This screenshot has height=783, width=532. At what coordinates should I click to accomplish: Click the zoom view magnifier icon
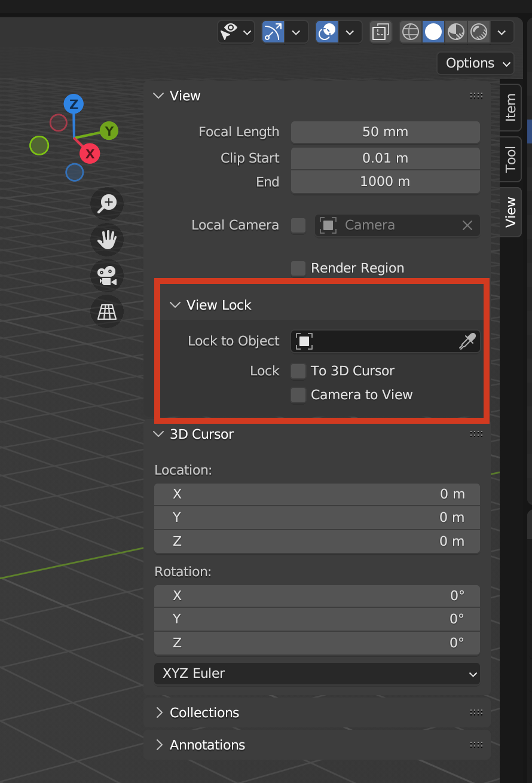point(107,203)
